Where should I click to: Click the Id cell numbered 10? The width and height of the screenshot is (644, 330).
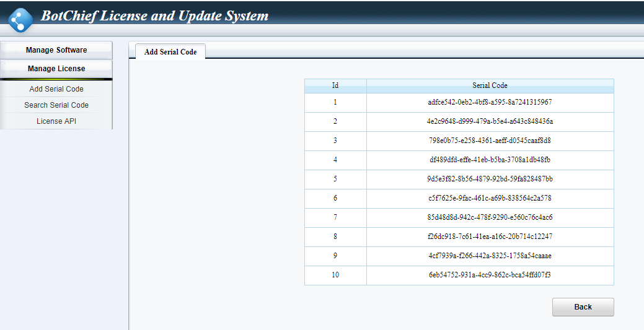(x=335, y=275)
